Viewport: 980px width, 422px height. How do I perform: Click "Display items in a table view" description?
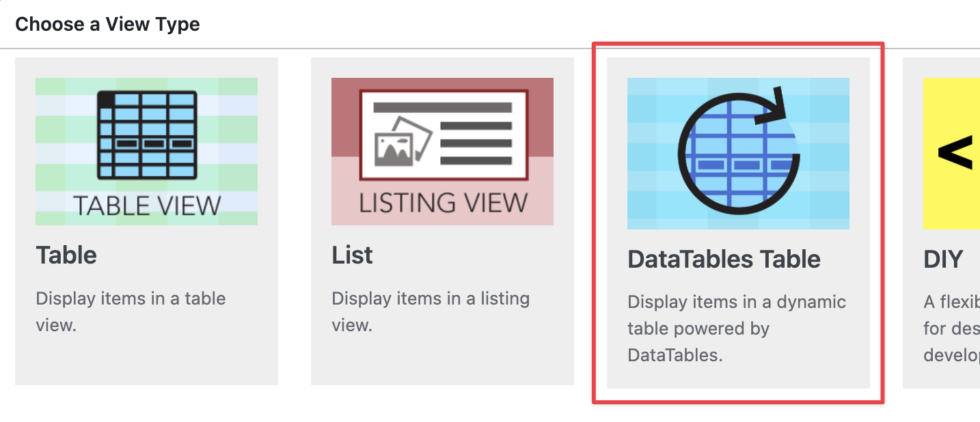(x=131, y=311)
